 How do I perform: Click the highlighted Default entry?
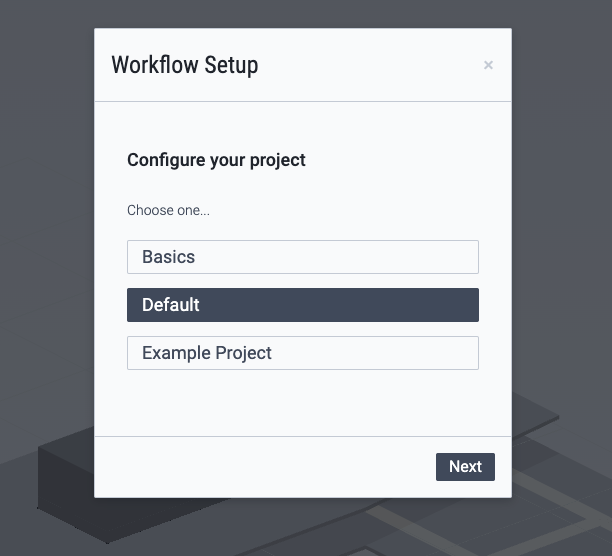pos(302,305)
